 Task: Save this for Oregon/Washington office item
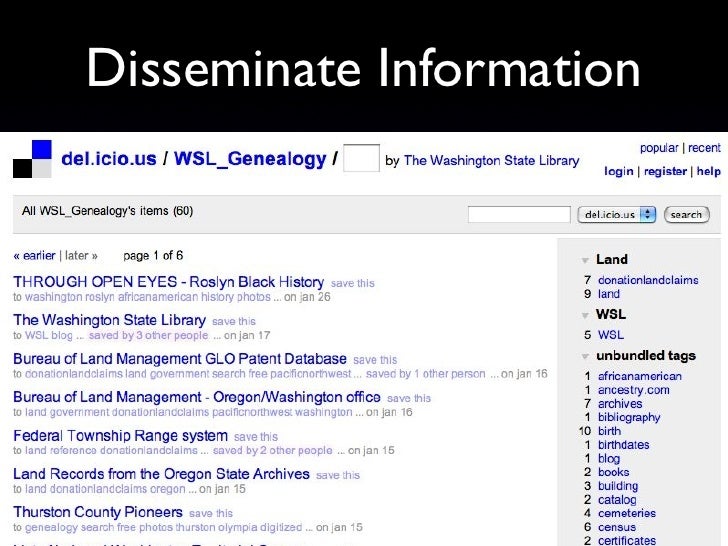[x=409, y=398]
